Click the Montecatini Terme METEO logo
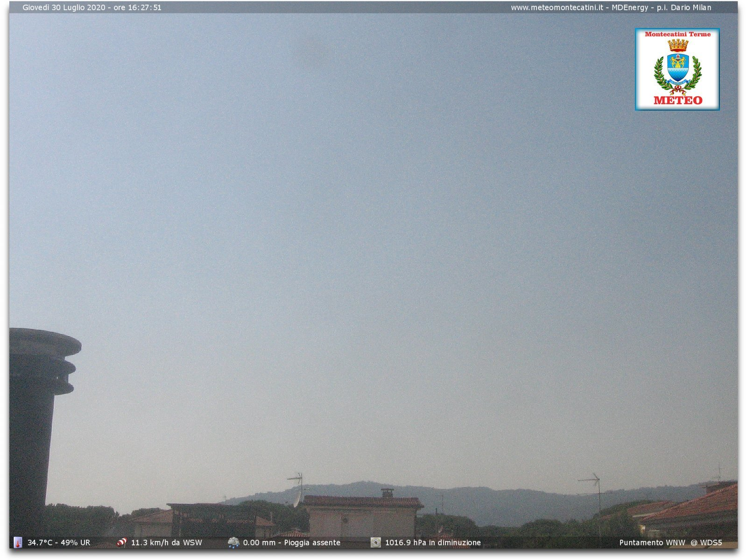Viewport: 747px width, 560px height. [x=677, y=69]
